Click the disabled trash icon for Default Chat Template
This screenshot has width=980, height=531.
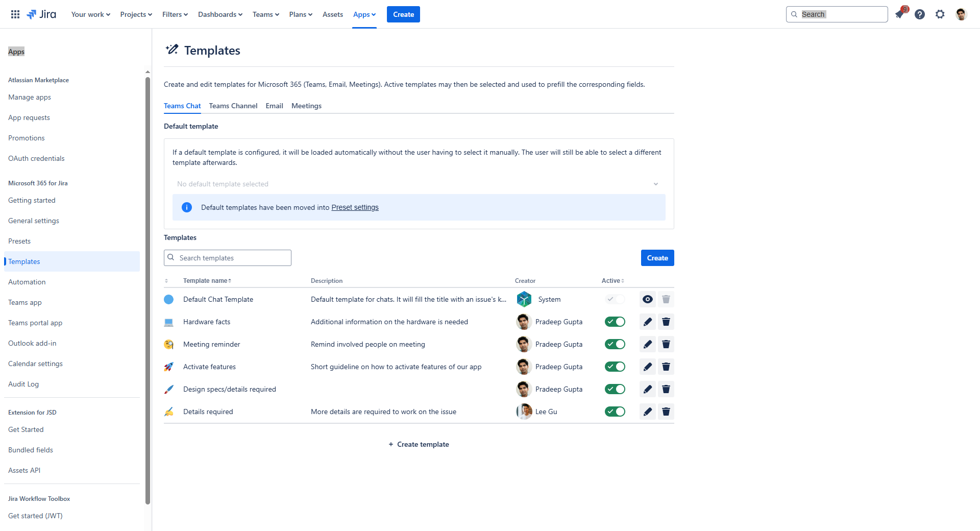pyautogui.click(x=666, y=299)
